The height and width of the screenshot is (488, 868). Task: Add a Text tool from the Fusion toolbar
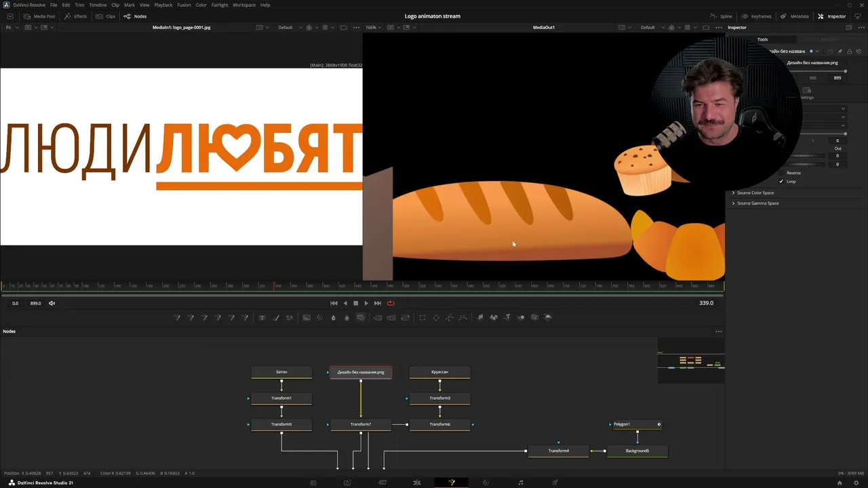(262, 317)
